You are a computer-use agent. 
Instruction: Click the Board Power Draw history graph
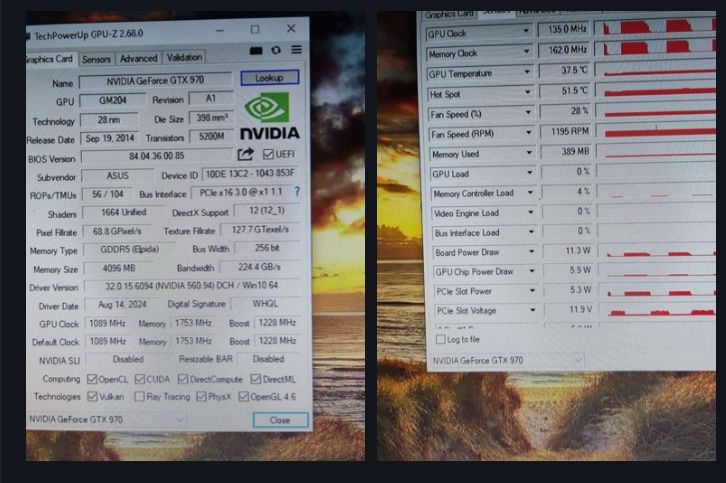[x=657, y=251]
